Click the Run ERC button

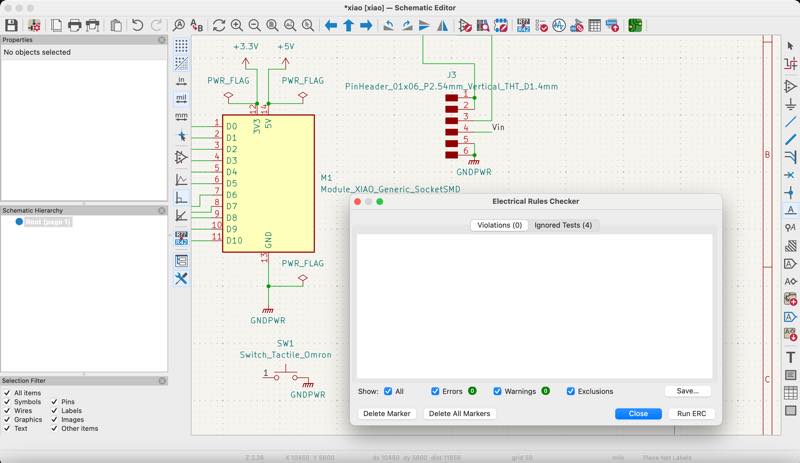coord(692,413)
